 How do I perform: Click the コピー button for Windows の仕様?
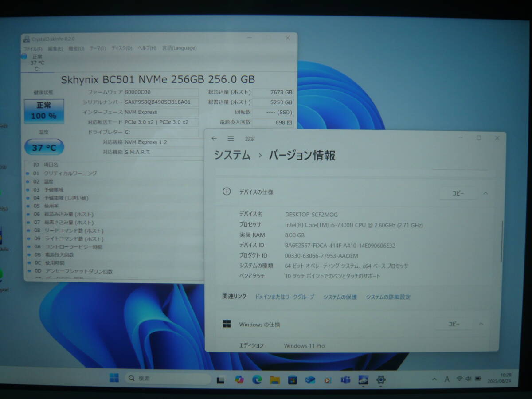tap(454, 324)
